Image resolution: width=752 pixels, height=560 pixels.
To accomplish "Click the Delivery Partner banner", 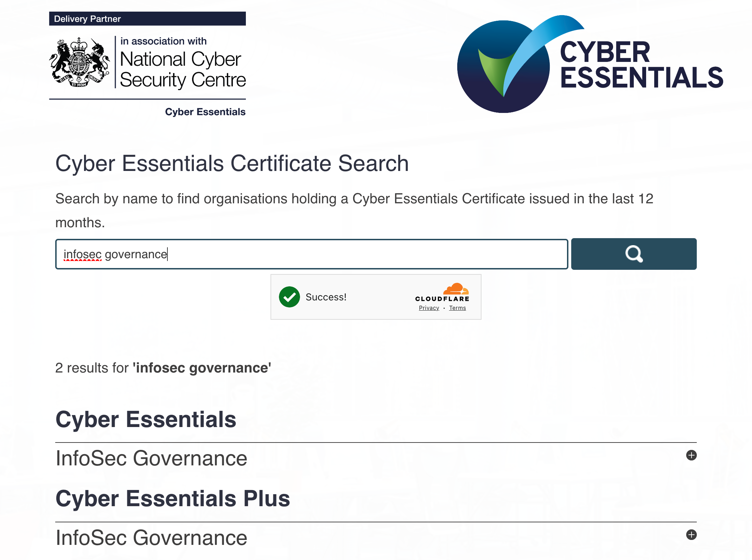I will [x=147, y=19].
